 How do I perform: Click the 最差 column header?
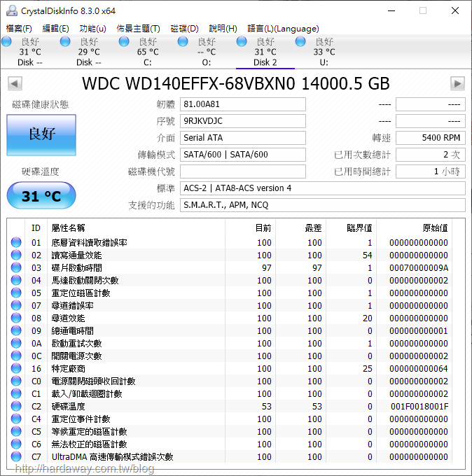pyautogui.click(x=301, y=227)
